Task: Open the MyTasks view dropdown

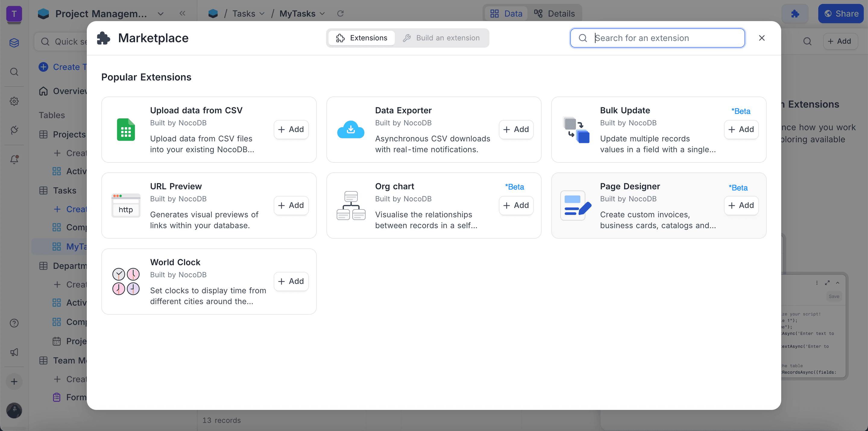Action: pos(302,14)
